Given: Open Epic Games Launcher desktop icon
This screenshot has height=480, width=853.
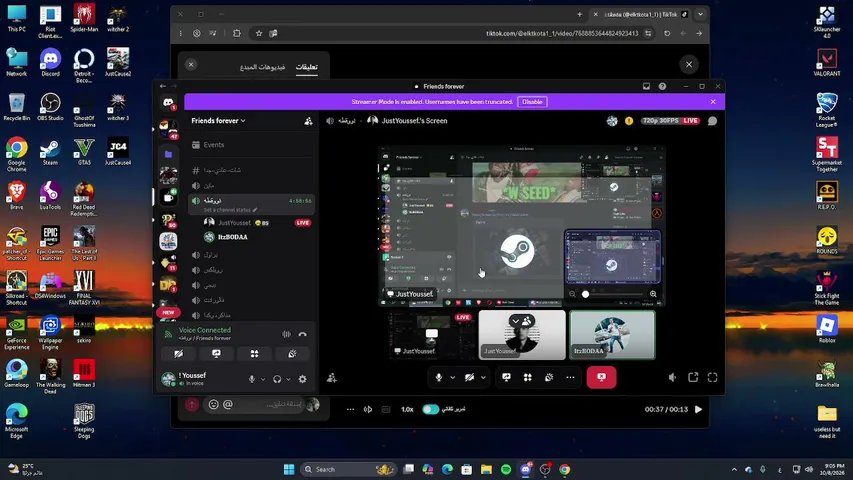Looking at the screenshot, I should 50,243.
